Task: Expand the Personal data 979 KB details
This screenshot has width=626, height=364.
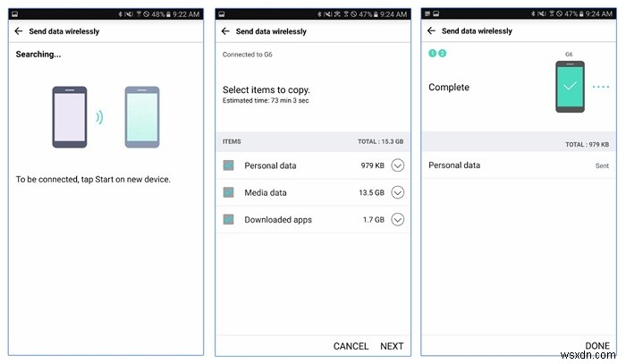Action: click(398, 165)
